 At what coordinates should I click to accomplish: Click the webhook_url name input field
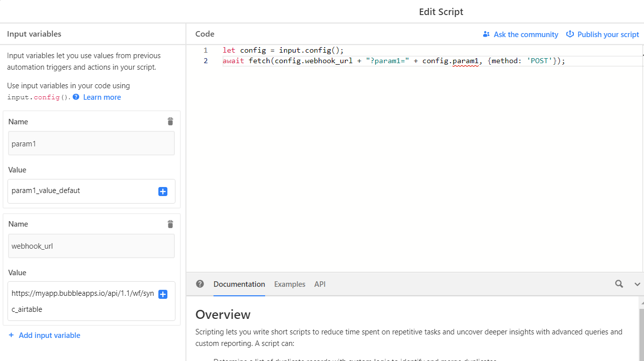[x=91, y=246]
